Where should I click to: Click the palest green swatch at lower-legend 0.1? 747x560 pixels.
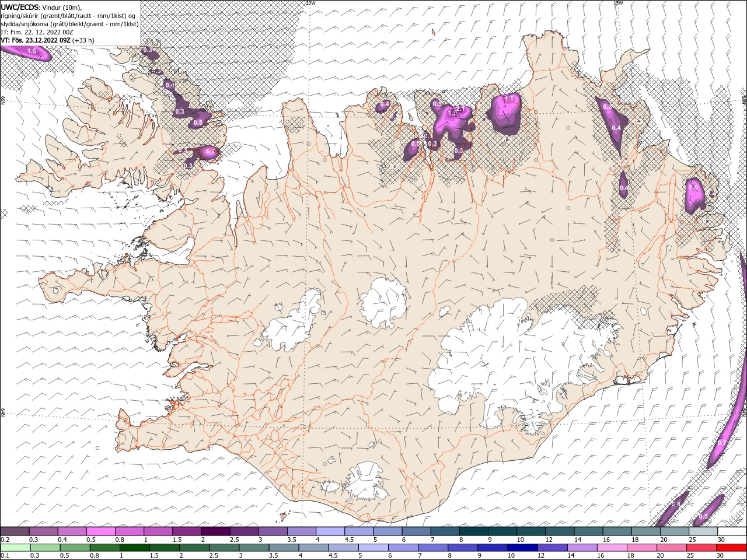(15, 548)
